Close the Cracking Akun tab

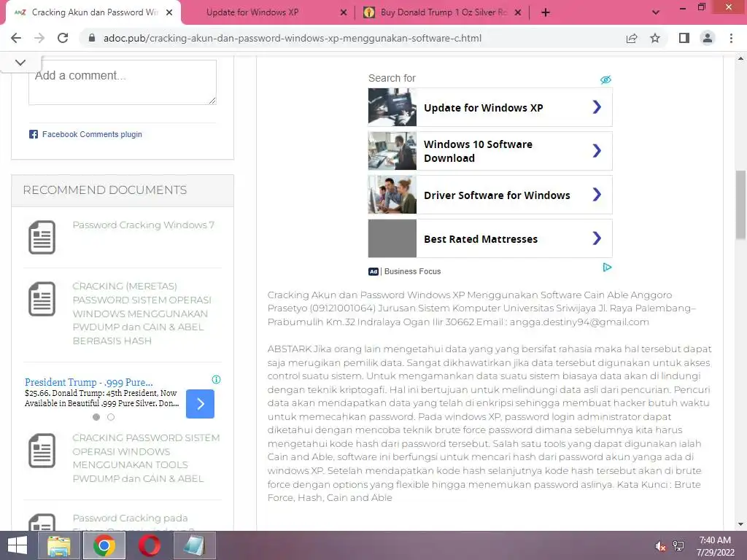[169, 13]
